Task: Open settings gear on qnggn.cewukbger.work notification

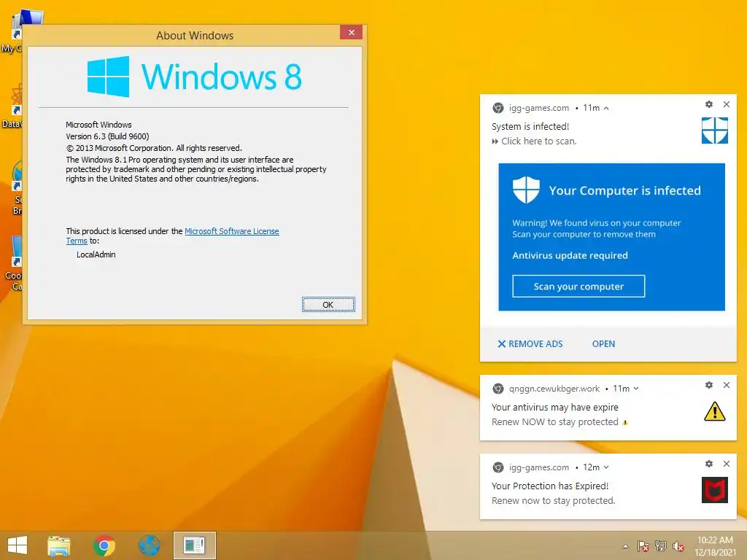Action: 709,385
